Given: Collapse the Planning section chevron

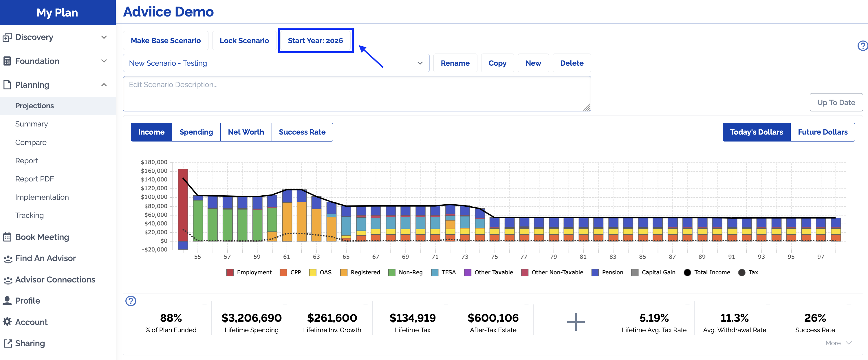Looking at the screenshot, I should [x=104, y=85].
